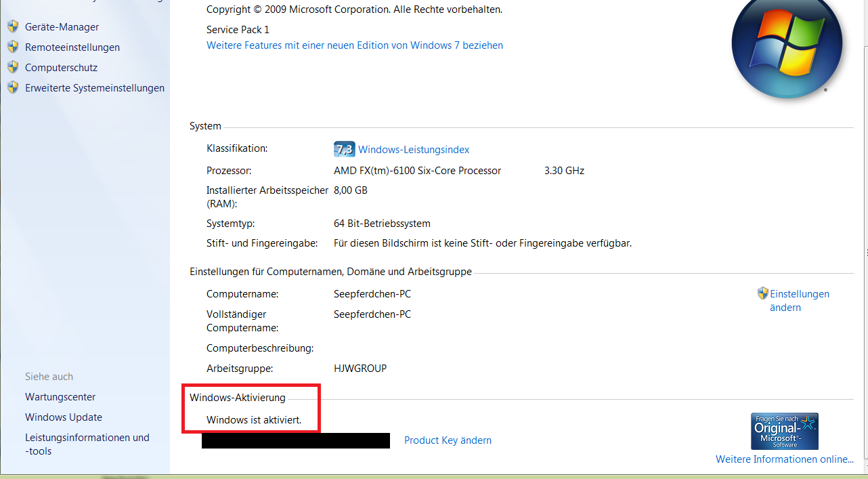Viewport: 868px width, 479px height.
Task: Select the 3.30 GHz clock speed value
Action: point(564,171)
